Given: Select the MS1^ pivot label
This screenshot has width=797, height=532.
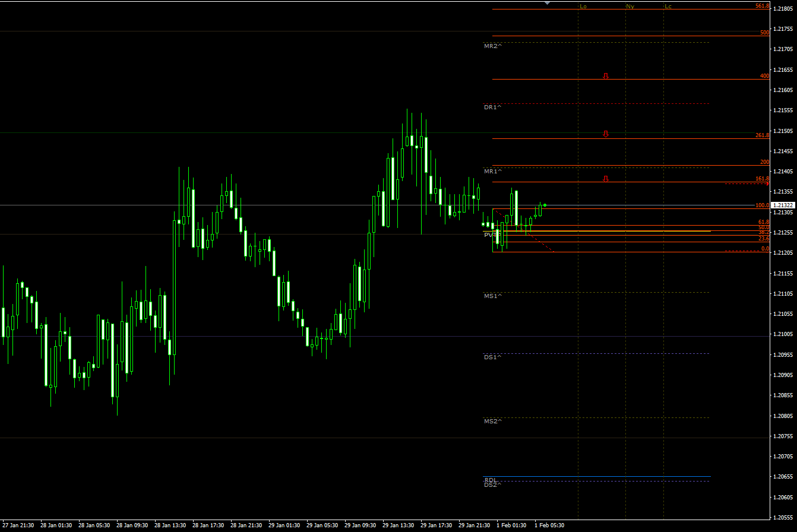Looking at the screenshot, I should [493, 296].
